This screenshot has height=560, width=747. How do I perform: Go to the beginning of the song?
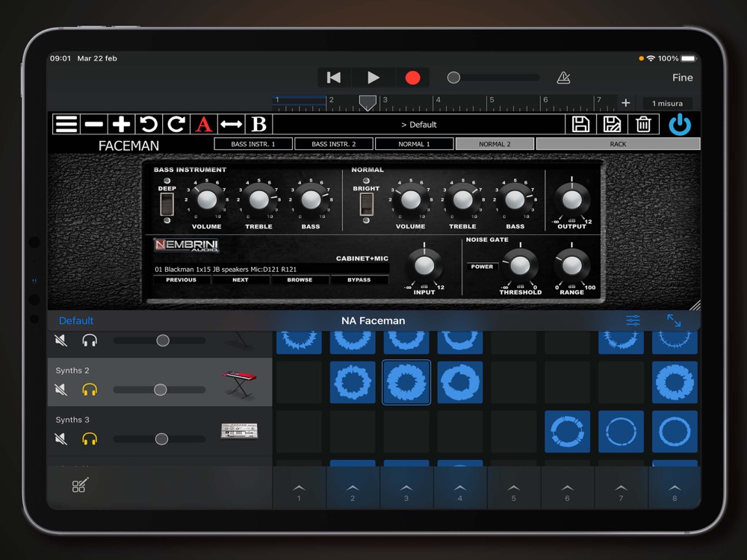click(x=333, y=77)
